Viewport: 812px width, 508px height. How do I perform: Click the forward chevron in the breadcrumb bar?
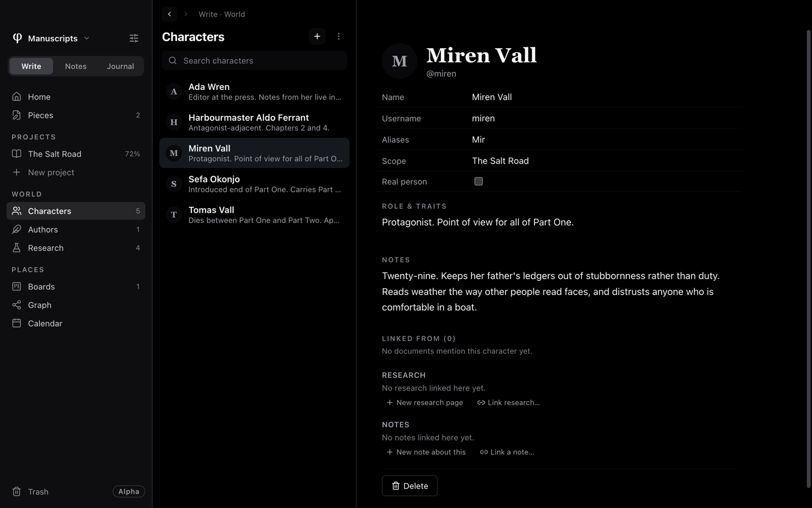186,14
